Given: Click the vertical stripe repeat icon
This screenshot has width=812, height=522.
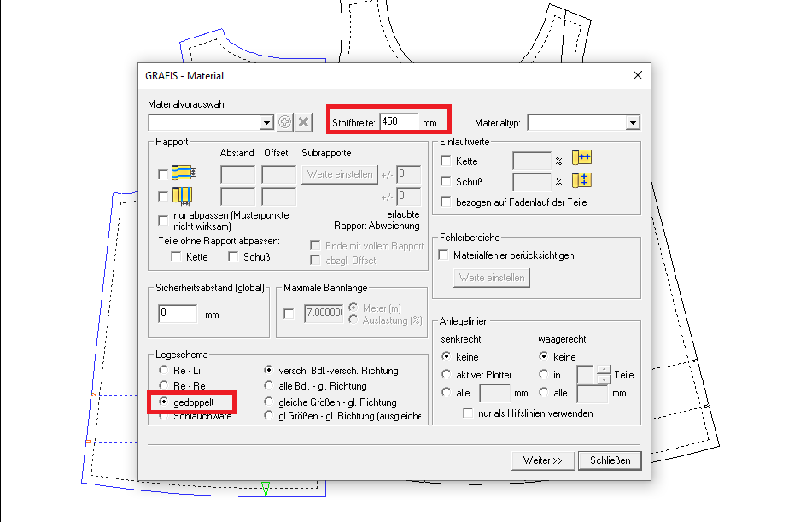Looking at the screenshot, I should click(x=182, y=196).
